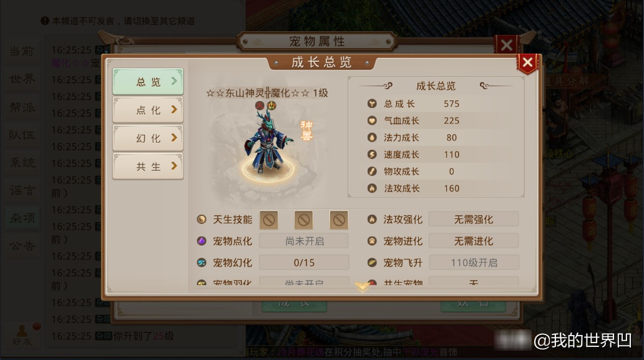
Task: Open the 点化 section arrow
Action: [x=174, y=110]
